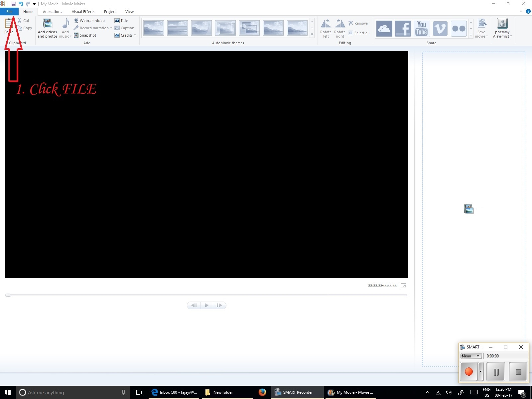The height and width of the screenshot is (399, 532).
Task: Switch to the Visual Effects tab
Action: click(83, 12)
